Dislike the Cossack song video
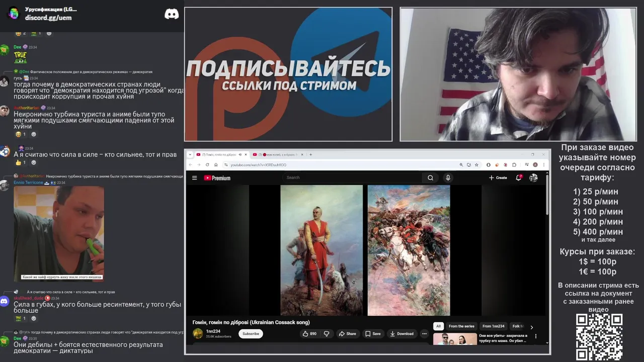 tap(327, 333)
